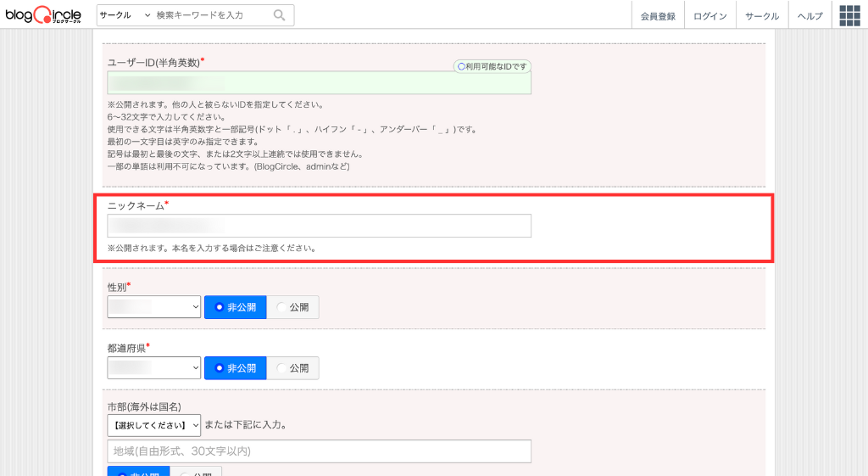This screenshot has height=476, width=868.
Task: Open the ヘルプ page
Action: 810,16
